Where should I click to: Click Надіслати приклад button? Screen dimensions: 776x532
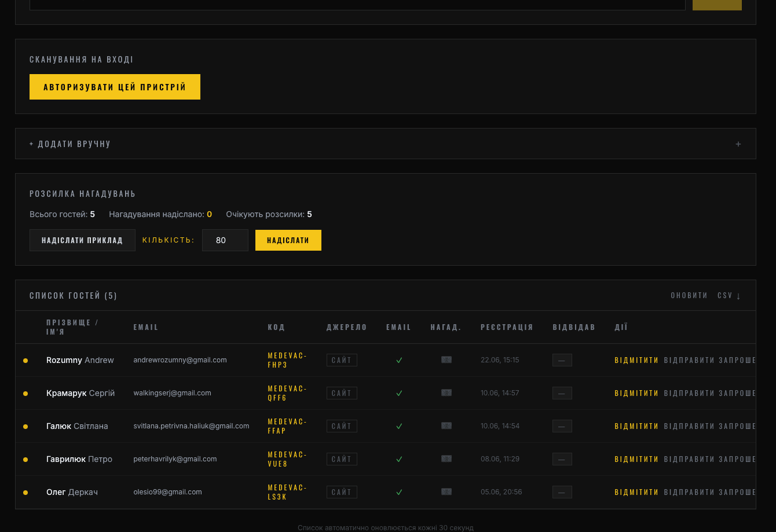coord(82,240)
